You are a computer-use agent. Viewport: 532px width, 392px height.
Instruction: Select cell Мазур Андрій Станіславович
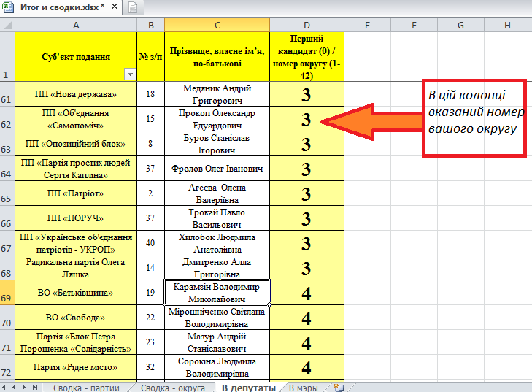217,342
